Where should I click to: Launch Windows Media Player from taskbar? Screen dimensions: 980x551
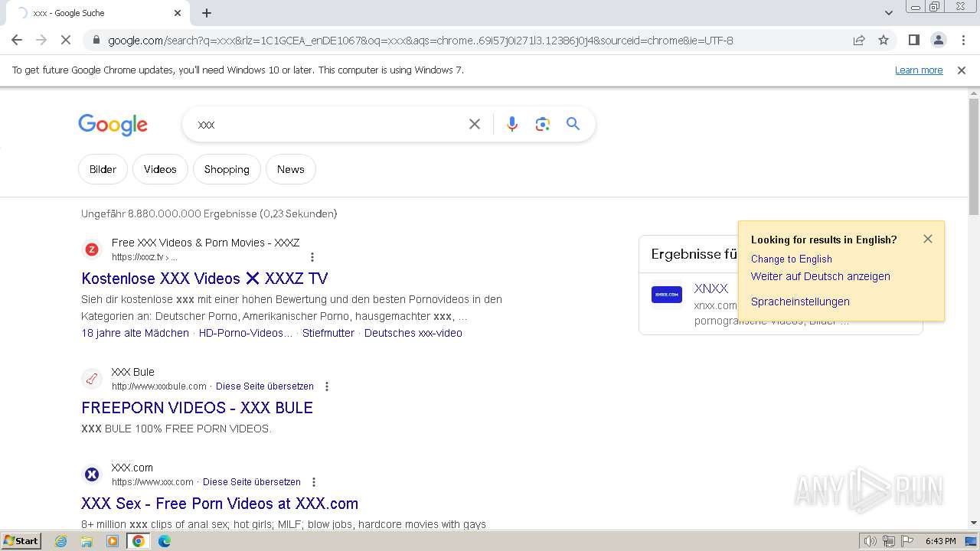pos(113,541)
